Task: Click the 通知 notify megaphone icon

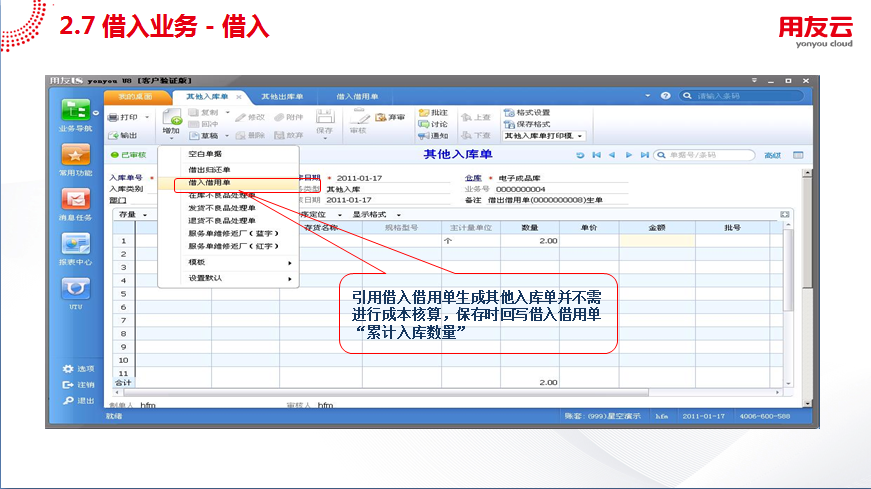Action: 424,136
